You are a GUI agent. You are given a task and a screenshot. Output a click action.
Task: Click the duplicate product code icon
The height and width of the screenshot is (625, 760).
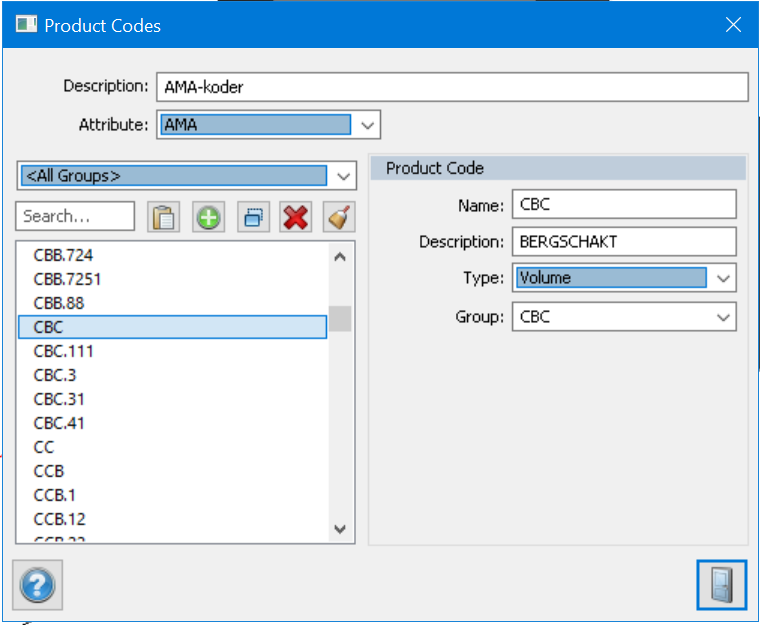coord(252,217)
